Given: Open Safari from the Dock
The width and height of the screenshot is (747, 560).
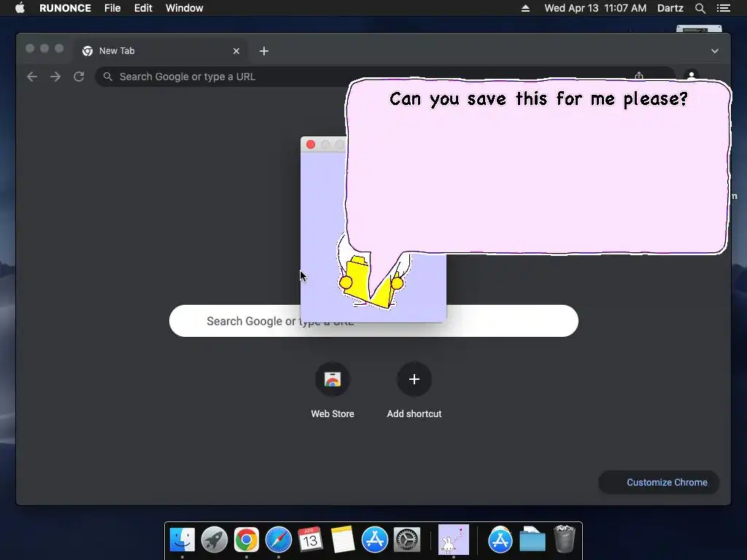Looking at the screenshot, I should point(278,540).
